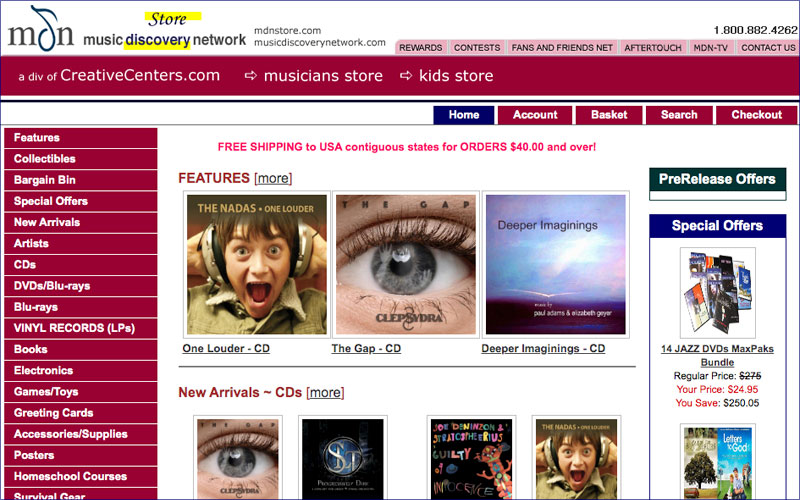Open the Electronics category

pos(81,370)
